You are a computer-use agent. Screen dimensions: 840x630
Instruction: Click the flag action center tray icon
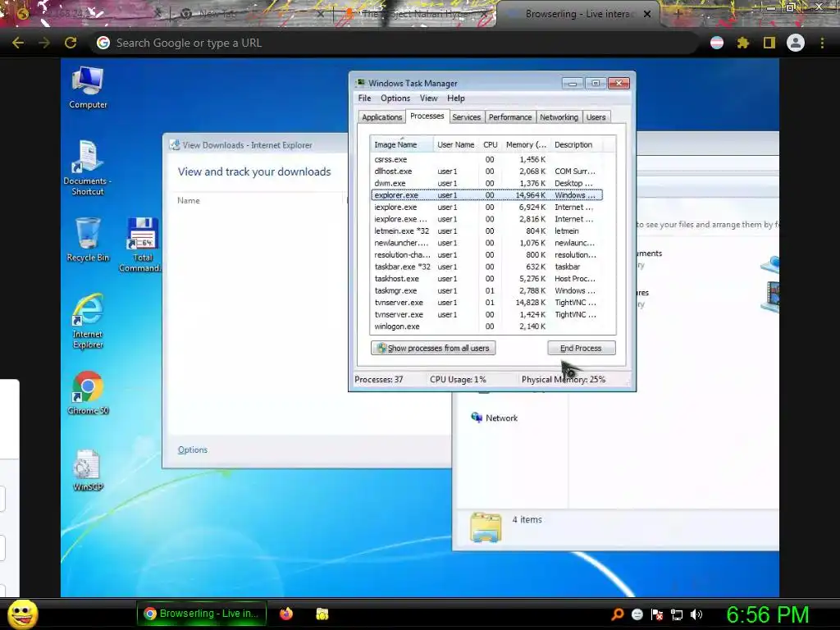(657, 614)
